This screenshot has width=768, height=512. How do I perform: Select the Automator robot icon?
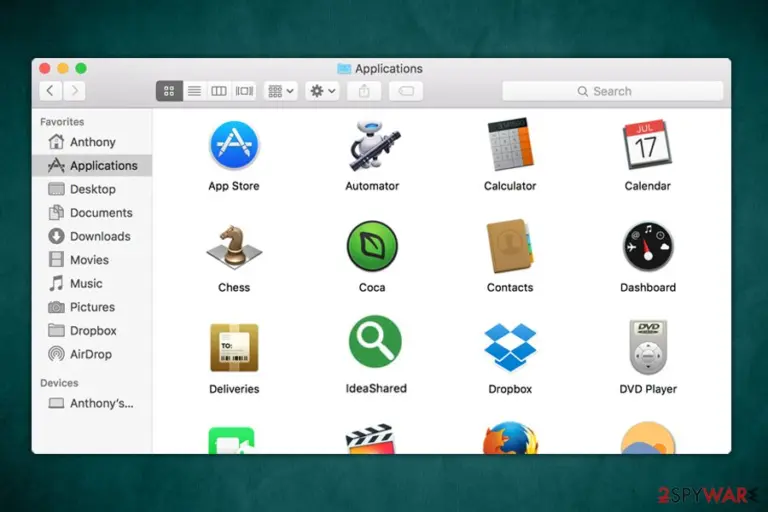pos(374,145)
